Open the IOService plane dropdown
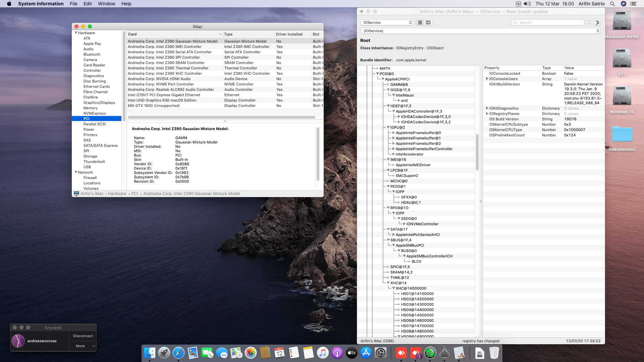Screen dimensions: 644x362 (387, 22)
